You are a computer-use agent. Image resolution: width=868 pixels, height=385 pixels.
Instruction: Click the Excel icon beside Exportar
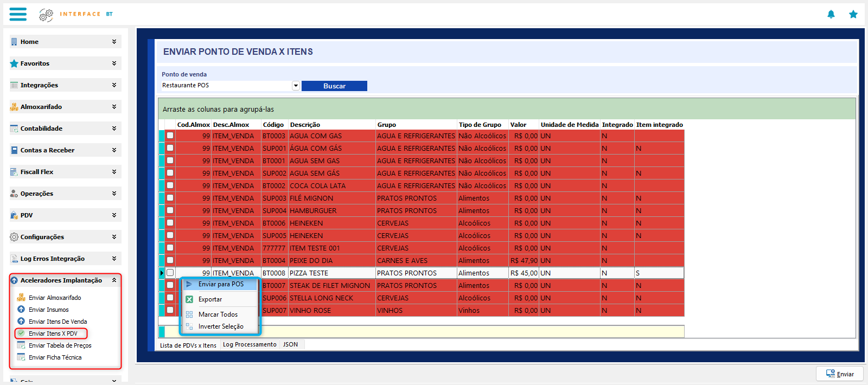(189, 299)
